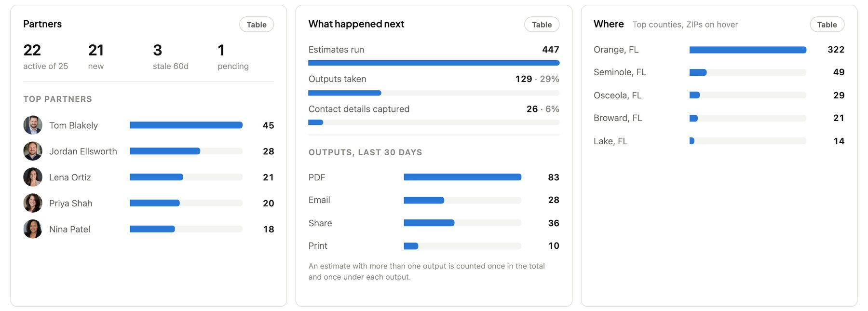Select the Orange, FL county bar
The height and width of the screenshot is (311, 868).
click(x=748, y=50)
